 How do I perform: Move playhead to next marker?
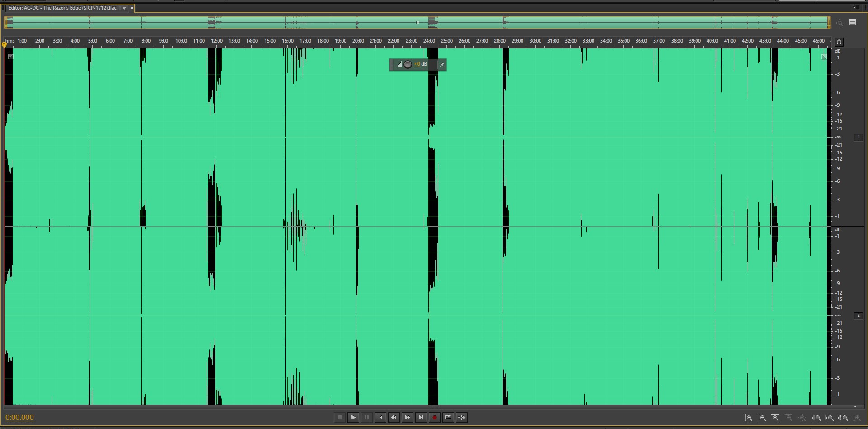(x=421, y=418)
